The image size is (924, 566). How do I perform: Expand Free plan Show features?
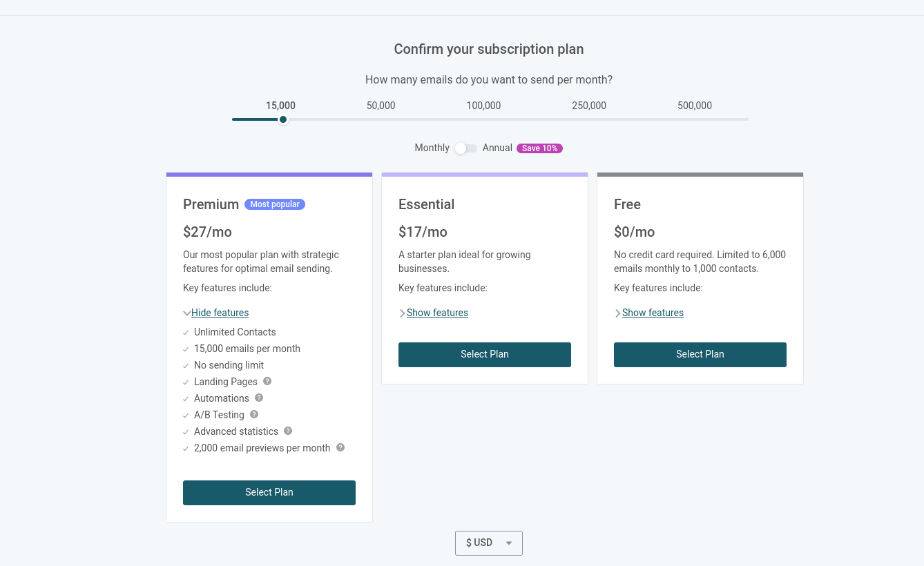coord(653,313)
